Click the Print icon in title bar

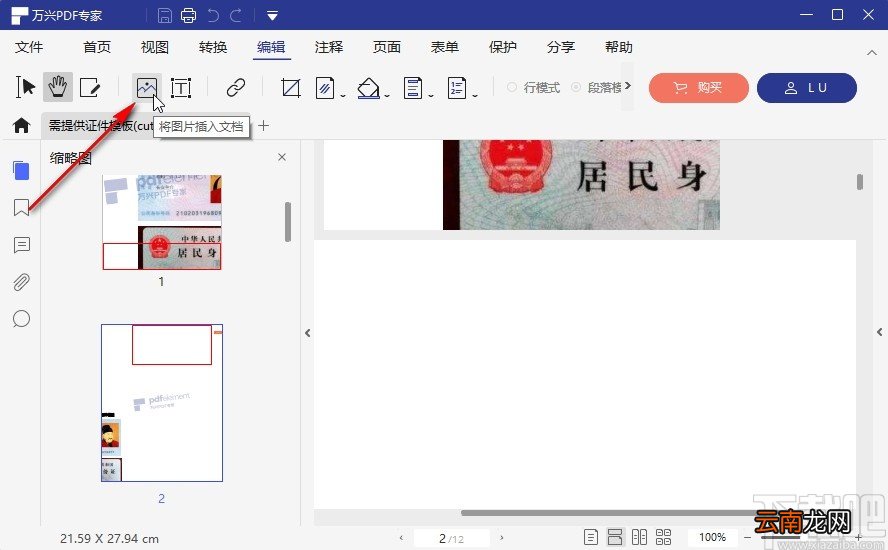(189, 15)
